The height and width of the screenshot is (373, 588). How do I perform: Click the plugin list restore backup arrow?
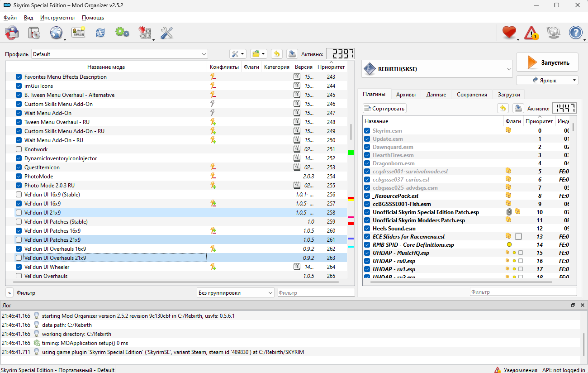[503, 108]
